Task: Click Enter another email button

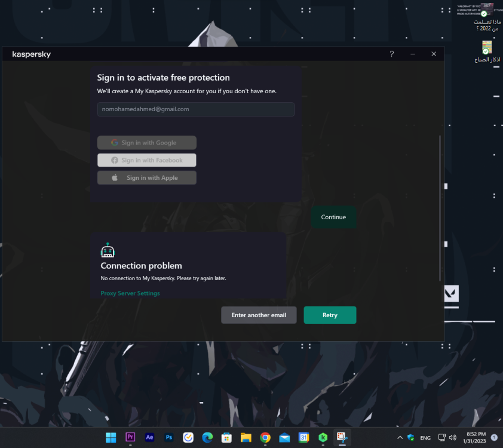Action: [x=259, y=315]
